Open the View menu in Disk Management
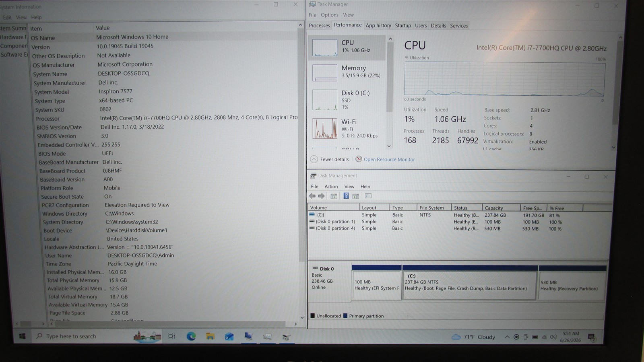Image resolution: width=644 pixels, height=362 pixels. (x=349, y=187)
